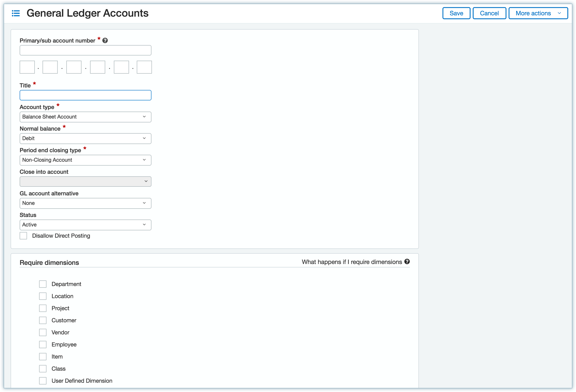Expand the Normal balance dropdown

[85, 138]
